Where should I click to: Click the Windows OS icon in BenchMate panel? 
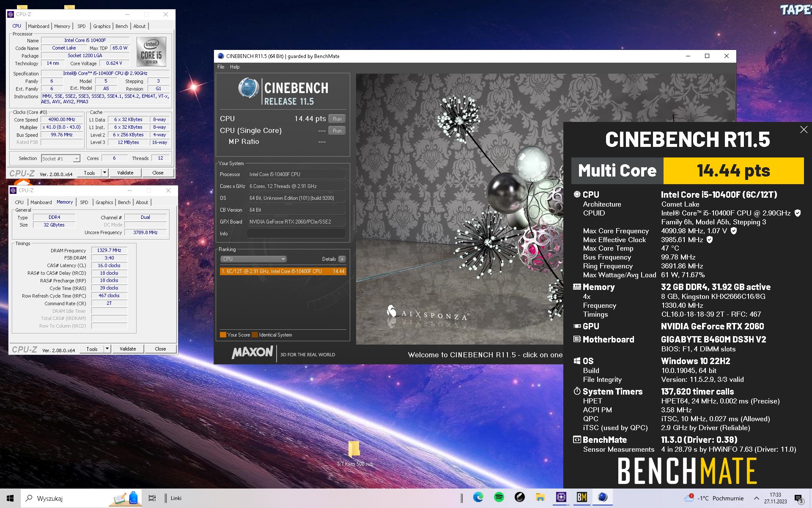pos(577,361)
